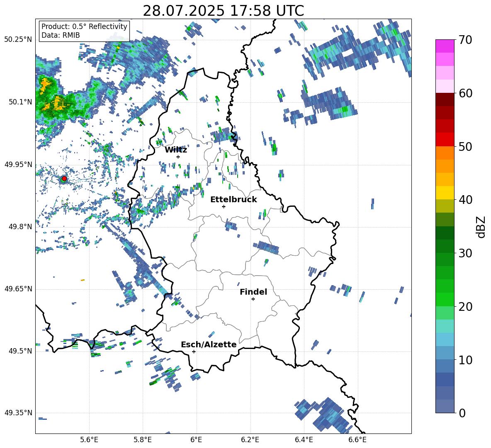Click the 70 colorbar tick label

coord(465,40)
